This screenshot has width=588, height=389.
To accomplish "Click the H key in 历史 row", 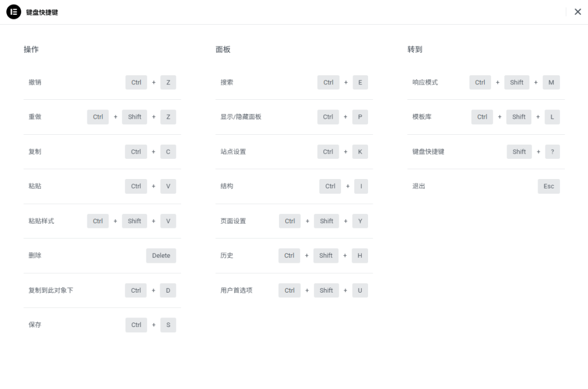I will click(x=359, y=256).
